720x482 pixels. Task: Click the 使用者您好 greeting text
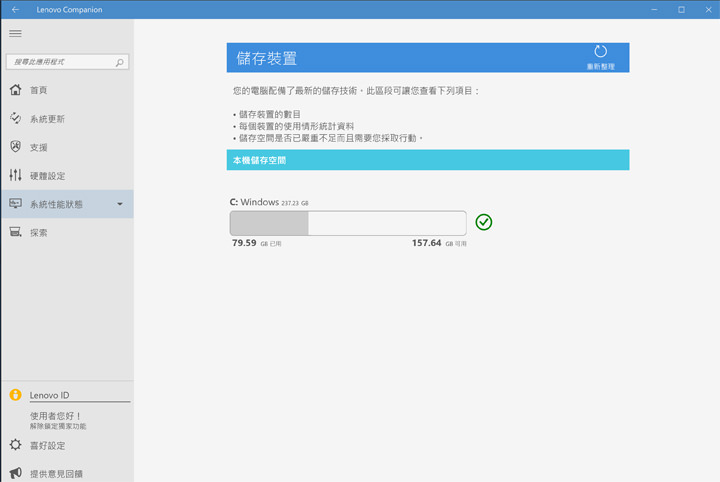point(55,415)
